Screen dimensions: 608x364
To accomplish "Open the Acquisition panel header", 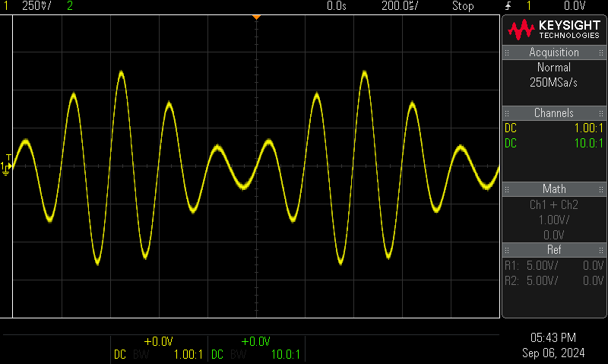I will [554, 52].
